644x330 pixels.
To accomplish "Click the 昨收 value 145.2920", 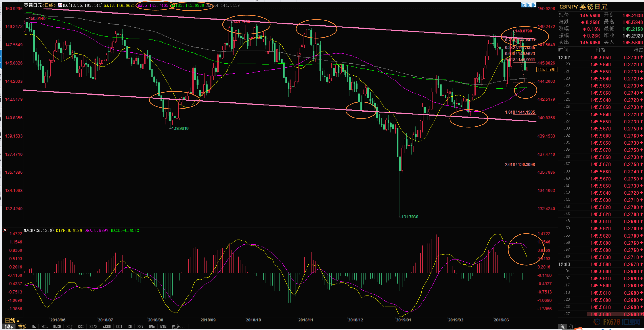I will (x=632, y=36).
